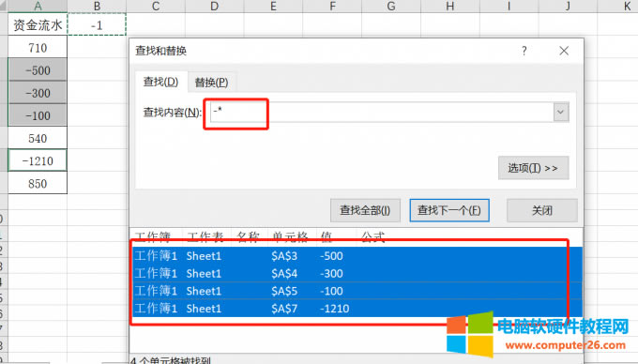Image resolution: width=638 pixels, height=364 pixels.
Task: Select result row $A$5 with value -100
Action: point(357,291)
